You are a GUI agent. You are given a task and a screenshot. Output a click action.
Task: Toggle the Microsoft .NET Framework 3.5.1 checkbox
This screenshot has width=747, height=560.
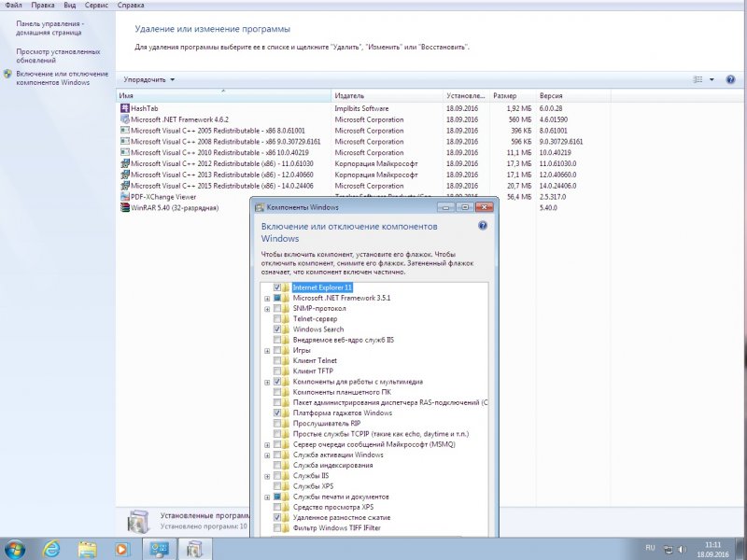(x=276, y=298)
